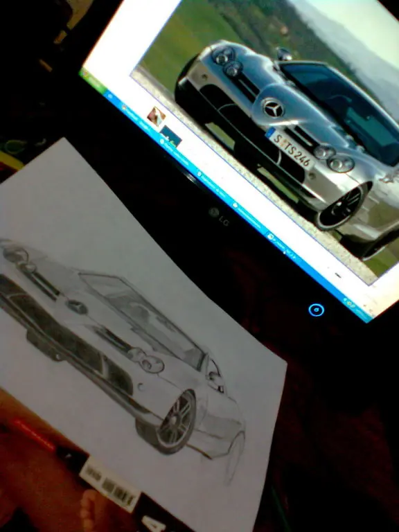This screenshot has width=399, height=532.
Task: Click the quick launch icon beside Start
Action: [111, 96]
